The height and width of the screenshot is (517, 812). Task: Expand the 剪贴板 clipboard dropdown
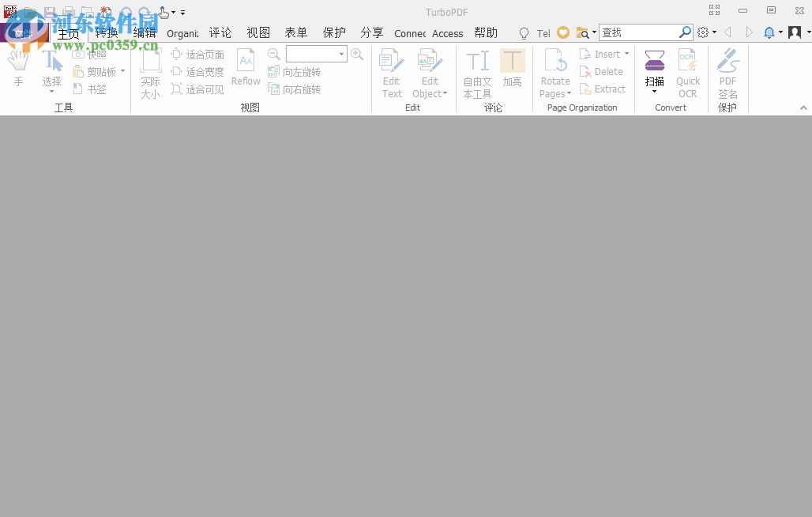click(x=122, y=71)
